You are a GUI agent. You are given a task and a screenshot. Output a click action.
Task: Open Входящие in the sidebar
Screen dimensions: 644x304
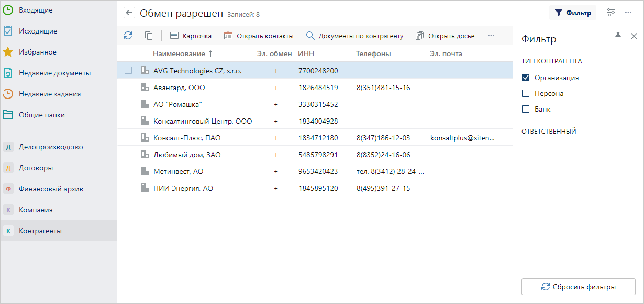[35, 10]
